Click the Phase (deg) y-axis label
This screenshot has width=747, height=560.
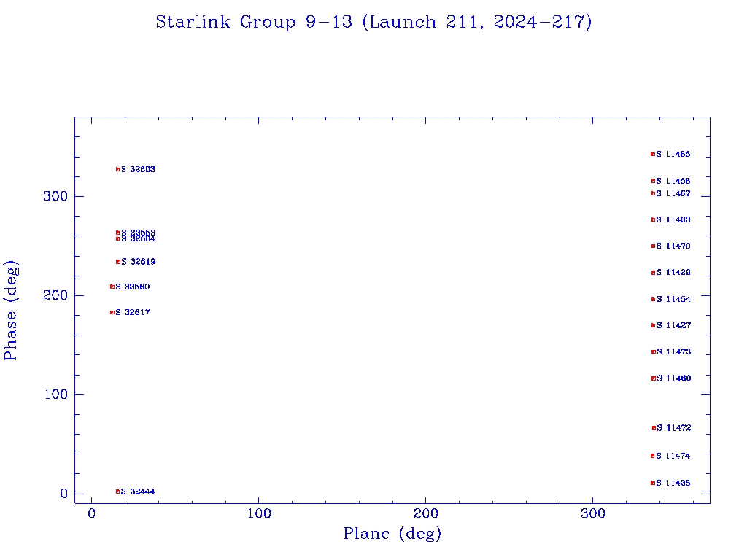click(x=11, y=311)
